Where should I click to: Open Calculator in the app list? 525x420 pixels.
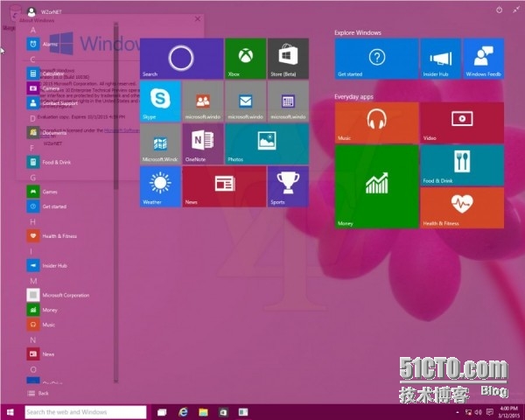click(x=45, y=73)
